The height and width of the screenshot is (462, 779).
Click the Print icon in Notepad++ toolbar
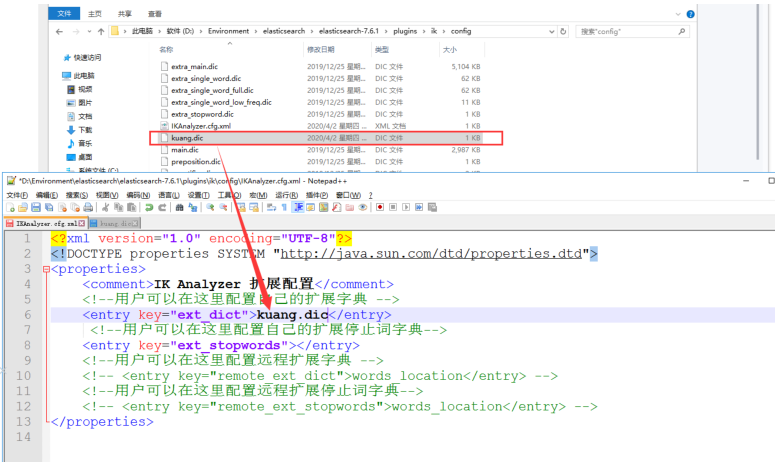coord(89,207)
